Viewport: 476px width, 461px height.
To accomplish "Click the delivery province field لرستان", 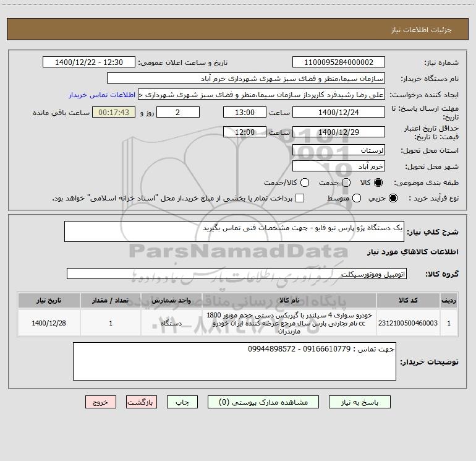I will [339, 150].
